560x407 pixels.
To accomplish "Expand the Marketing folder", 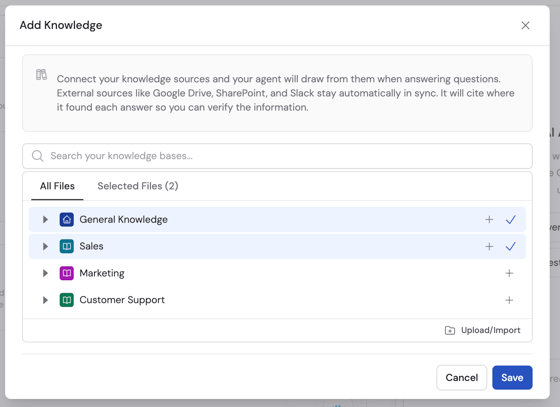I will click(x=45, y=273).
